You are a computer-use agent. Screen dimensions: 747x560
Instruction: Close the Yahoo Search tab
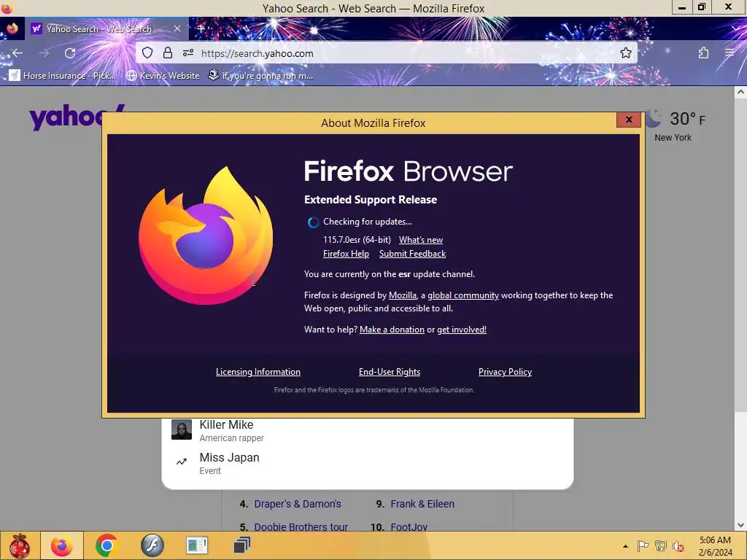(177, 28)
